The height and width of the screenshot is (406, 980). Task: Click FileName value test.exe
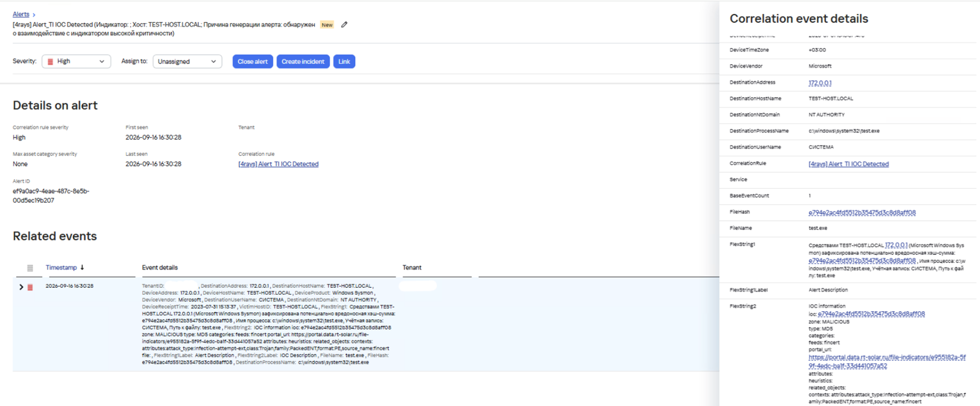pyautogui.click(x=817, y=228)
